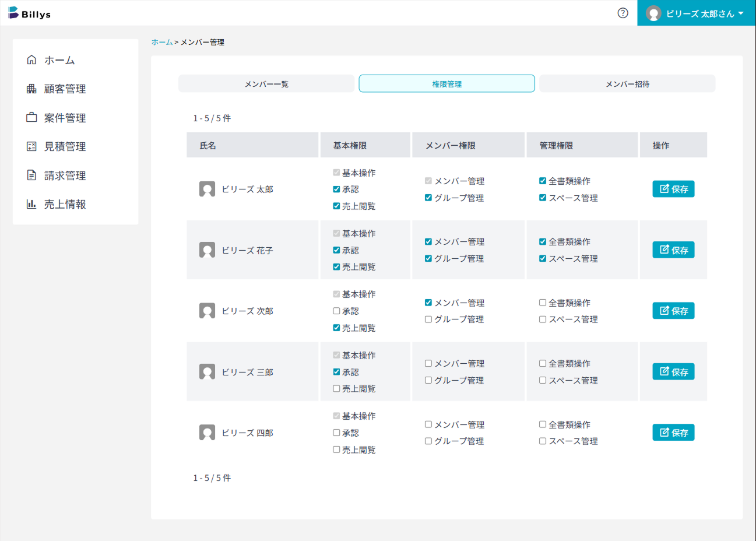Click the name ビリーズ 花子
Viewport: 756px width, 541px height.
pos(247,250)
